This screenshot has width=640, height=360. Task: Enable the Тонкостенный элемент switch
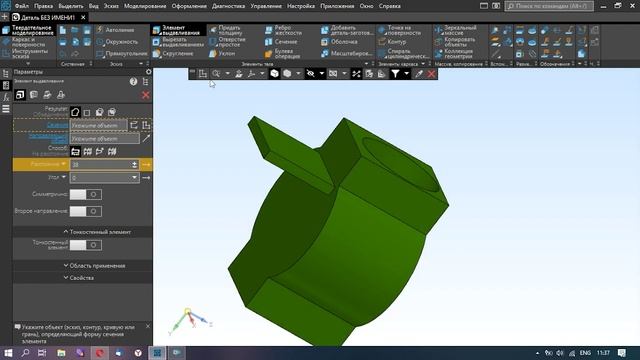point(85,245)
